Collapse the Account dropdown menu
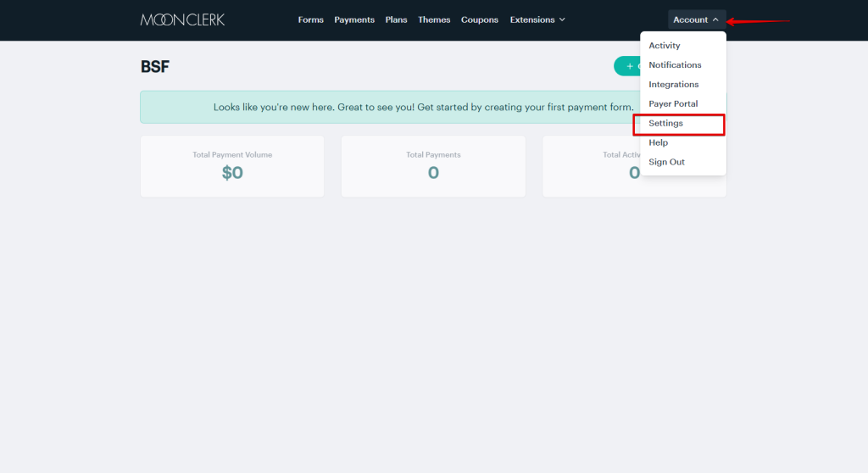This screenshot has height=473, width=868. pos(696,19)
